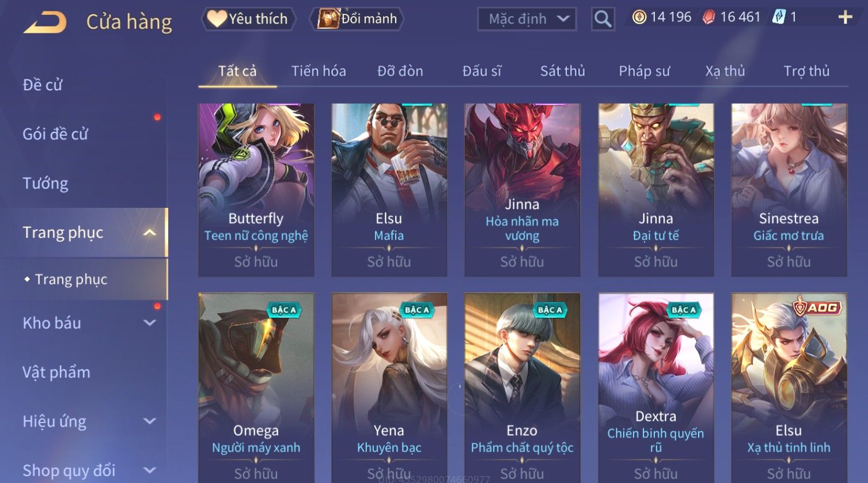
Task: Collapse the Trang phục menu chevron
Action: tap(150, 233)
